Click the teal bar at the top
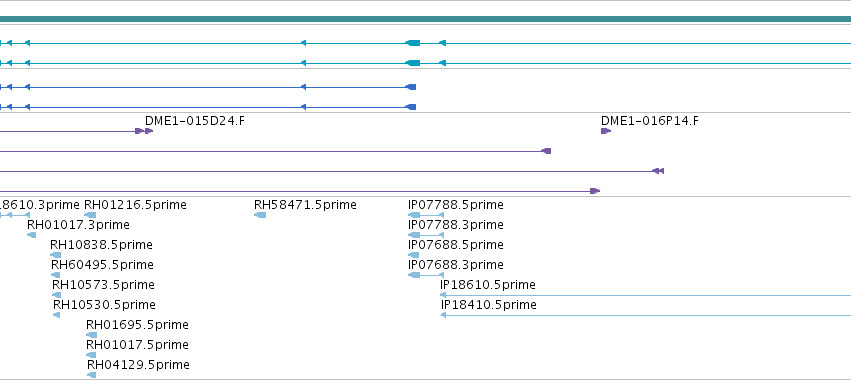 click(x=426, y=20)
